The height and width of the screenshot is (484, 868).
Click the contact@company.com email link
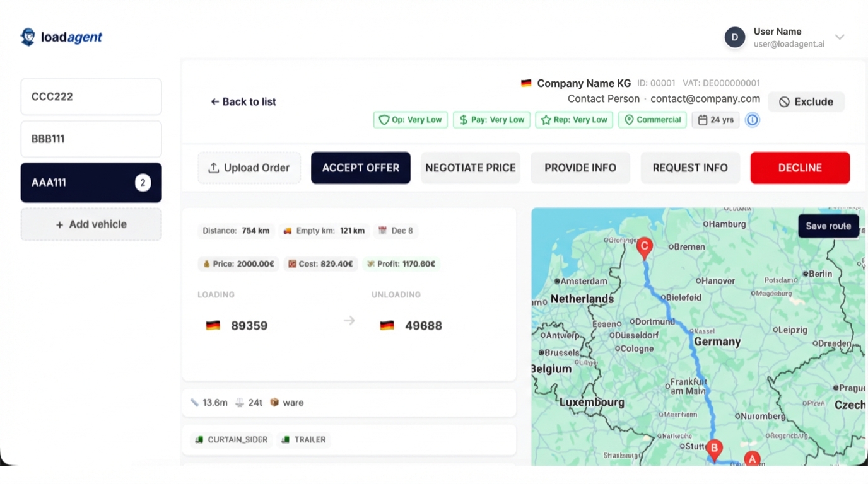pos(705,98)
